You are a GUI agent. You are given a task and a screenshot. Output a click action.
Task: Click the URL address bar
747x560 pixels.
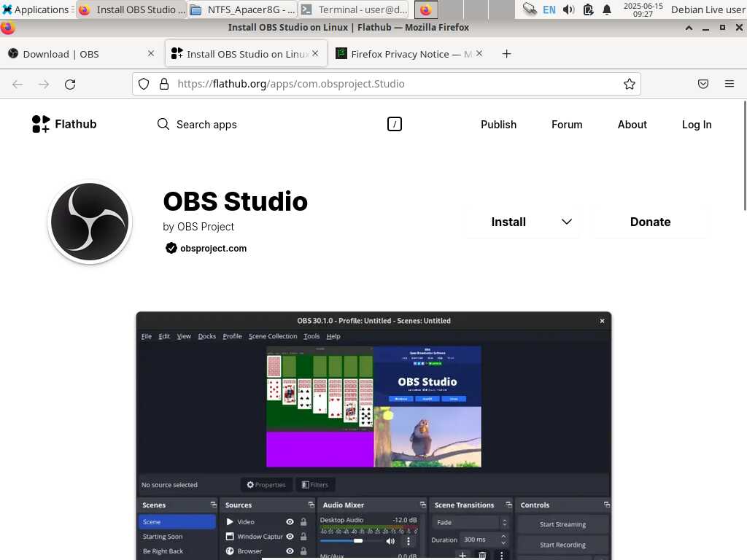pos(386,84)
